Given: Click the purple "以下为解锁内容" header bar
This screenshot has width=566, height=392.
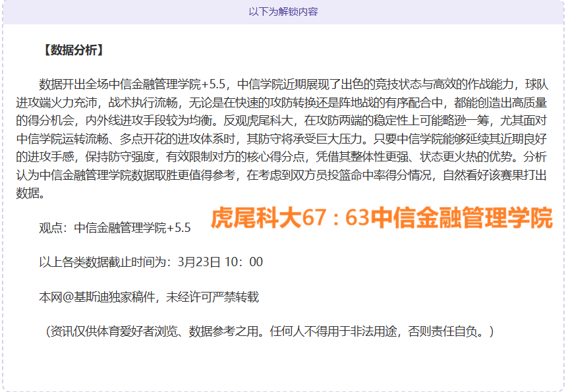Looking at the screenshot, I should [x=283, y=11].
